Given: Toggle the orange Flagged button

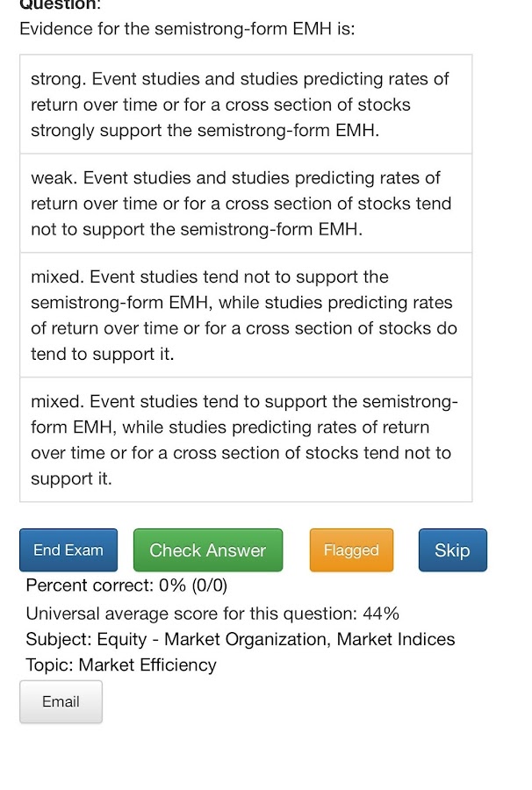Looking at the screenshot, I should coord(351,550).
